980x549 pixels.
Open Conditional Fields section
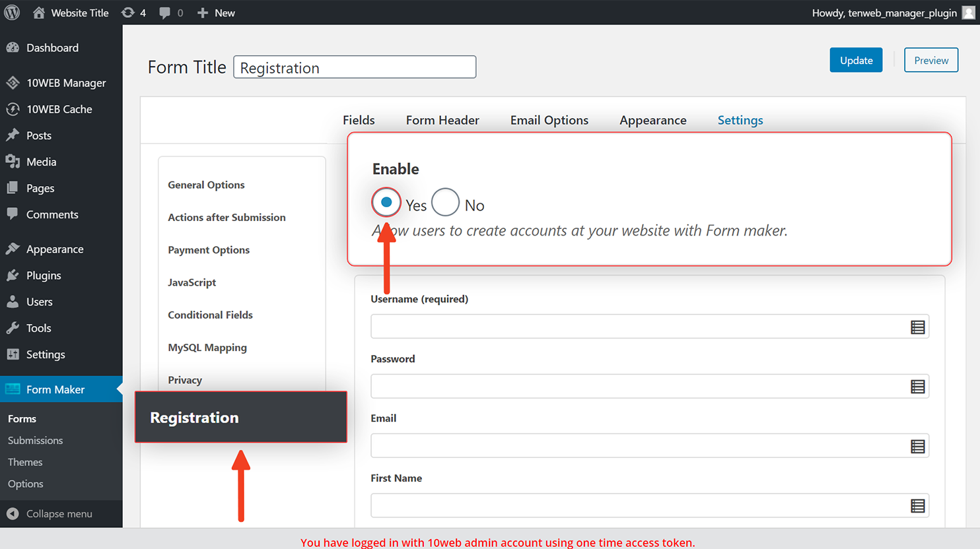(x=210, y=315)
